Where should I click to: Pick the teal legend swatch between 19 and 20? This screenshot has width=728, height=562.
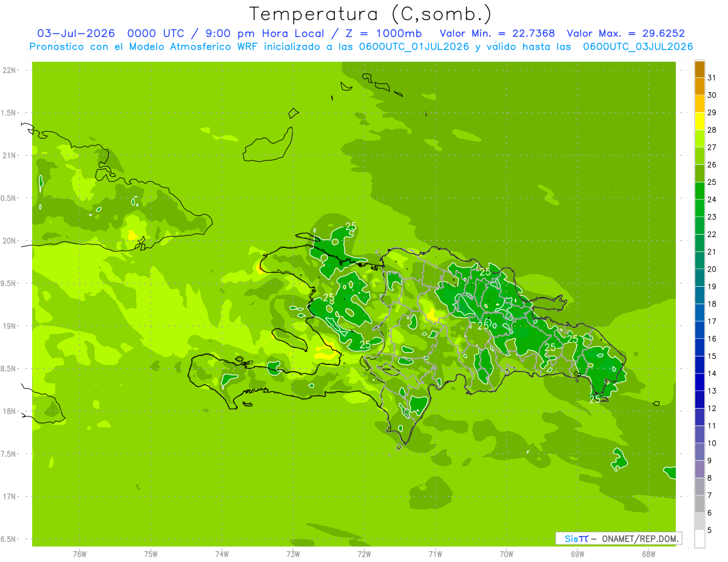[699, 278]
